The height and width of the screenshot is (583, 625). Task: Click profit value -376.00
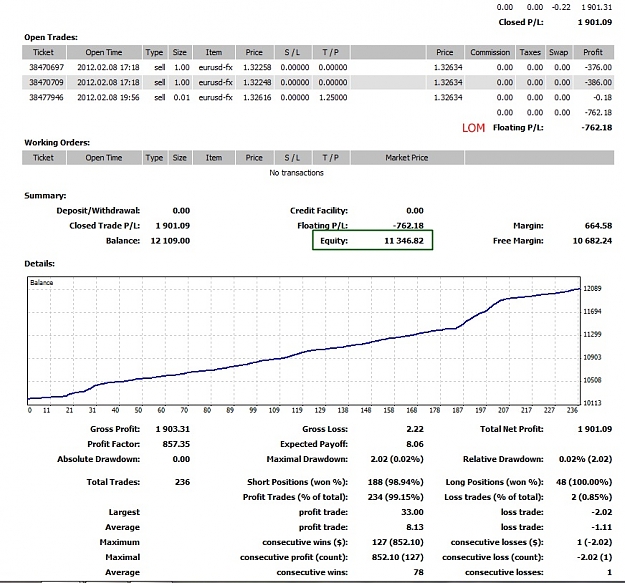598,67
